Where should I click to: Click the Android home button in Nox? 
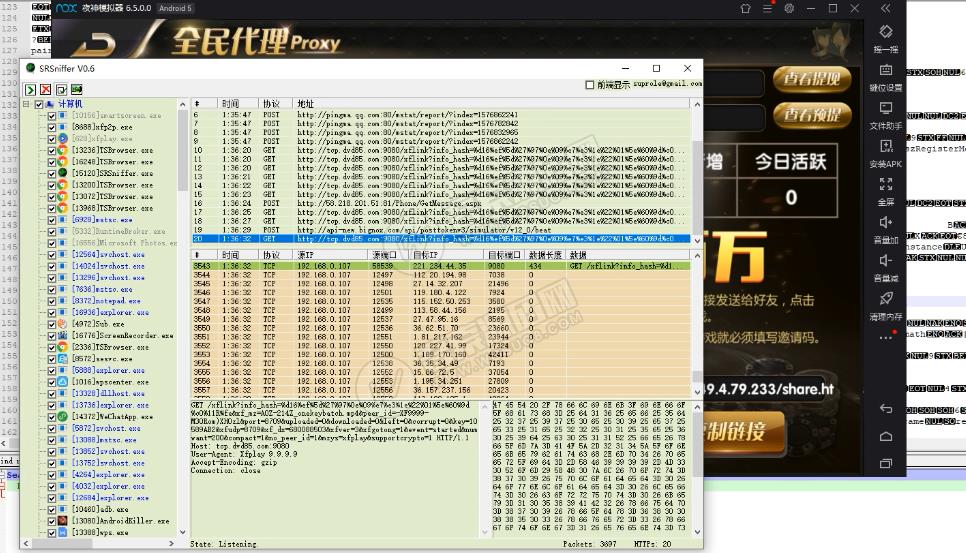[885, 437]
